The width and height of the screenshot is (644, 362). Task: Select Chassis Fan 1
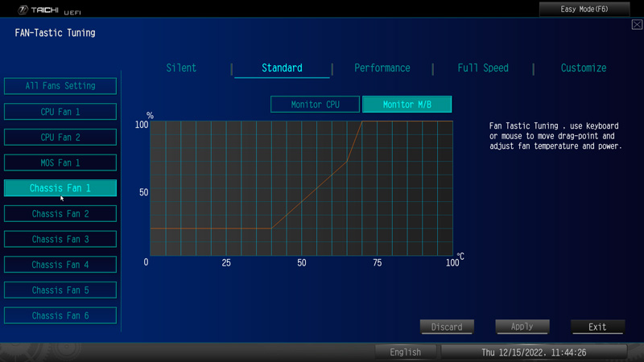click(x=60, y=188)
